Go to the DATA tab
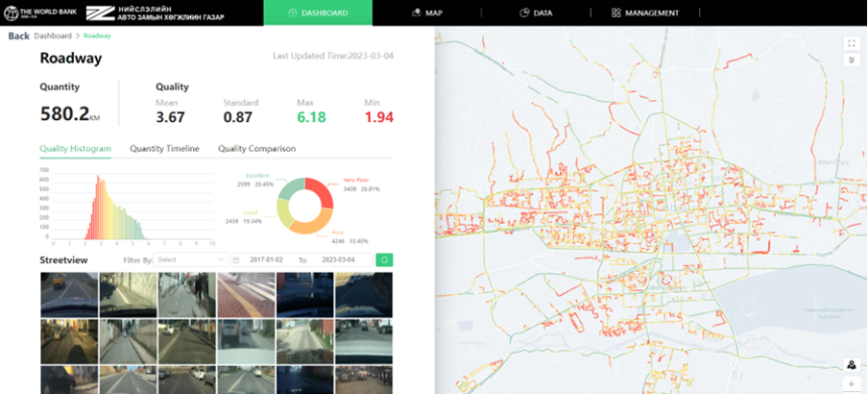The image size is (868, 394). click(x=536, y=13)
